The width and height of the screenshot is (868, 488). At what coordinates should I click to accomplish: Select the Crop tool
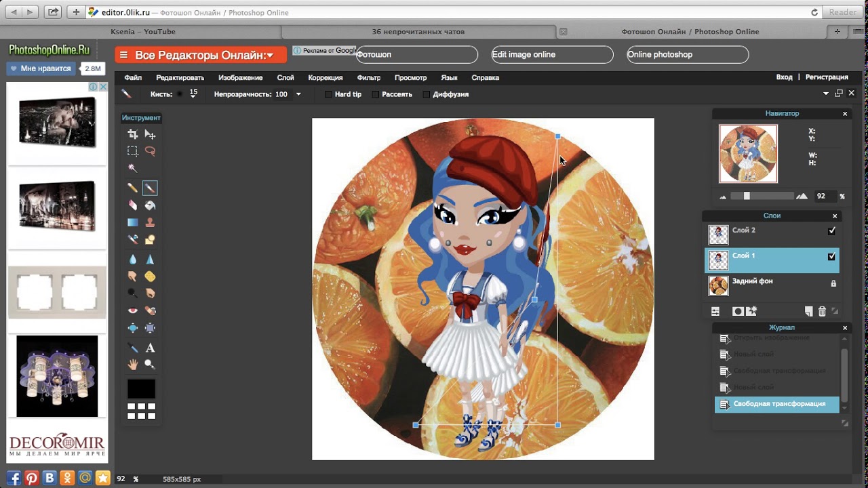click(133, 134)
